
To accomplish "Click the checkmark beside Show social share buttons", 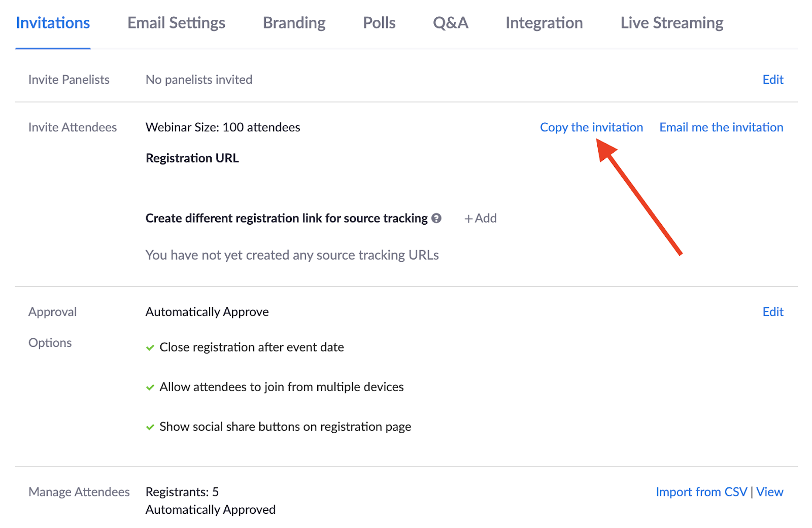I will 150,427.
